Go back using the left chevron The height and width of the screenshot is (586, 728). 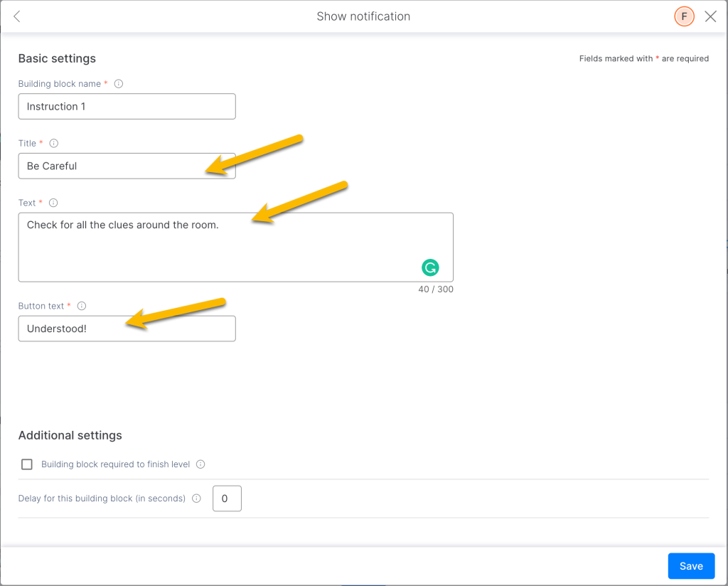click(x=17, y=17)
